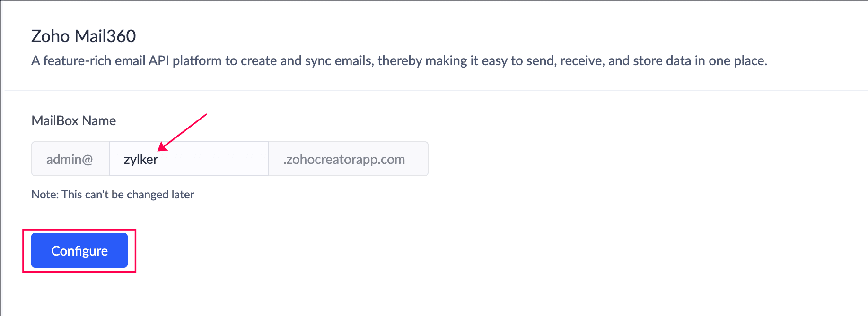Screen dimensions: 868x316
Task: Click the word 'Note:' below the field
Action: [45, 195]
